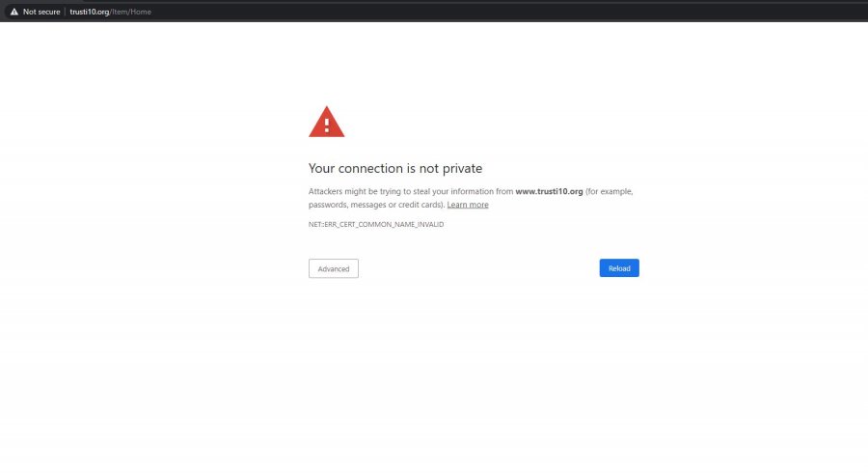Open the Learn more link
Viewport: 868px width, 473px height.
(468, 205)
